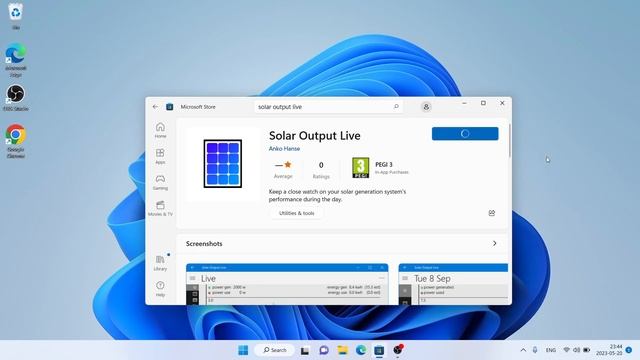Open volume speaker tray icon
This screenshot has height=360, width=640.
tap(576, 350)
